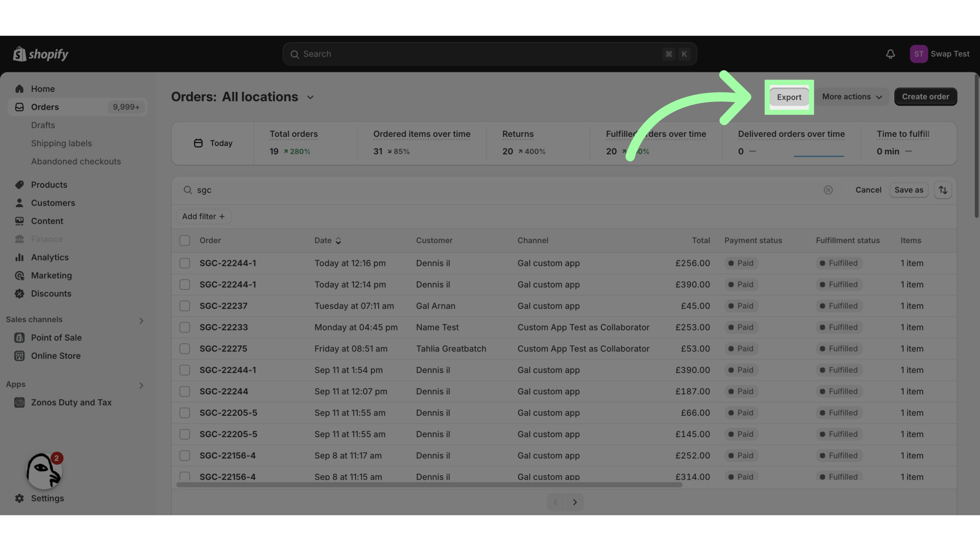Click the Settings menu item

(47, 498)
